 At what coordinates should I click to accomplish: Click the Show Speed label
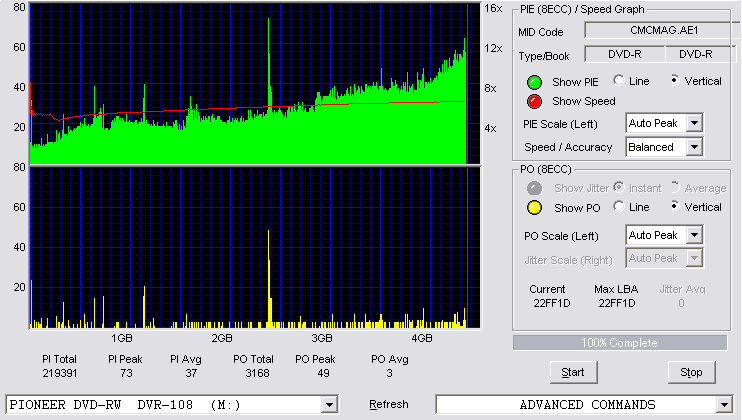584,101
